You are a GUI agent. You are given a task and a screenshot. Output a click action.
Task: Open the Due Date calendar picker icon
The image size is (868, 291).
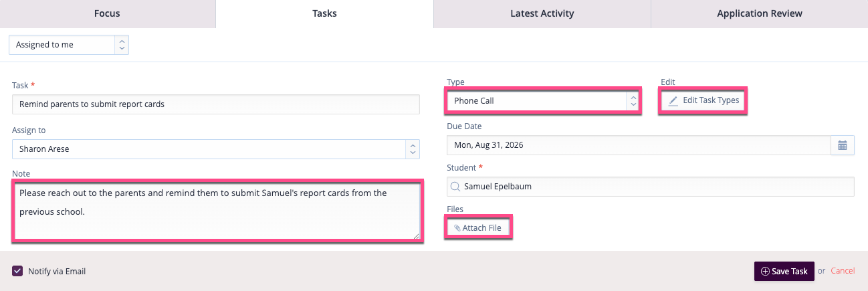point(843,144)
